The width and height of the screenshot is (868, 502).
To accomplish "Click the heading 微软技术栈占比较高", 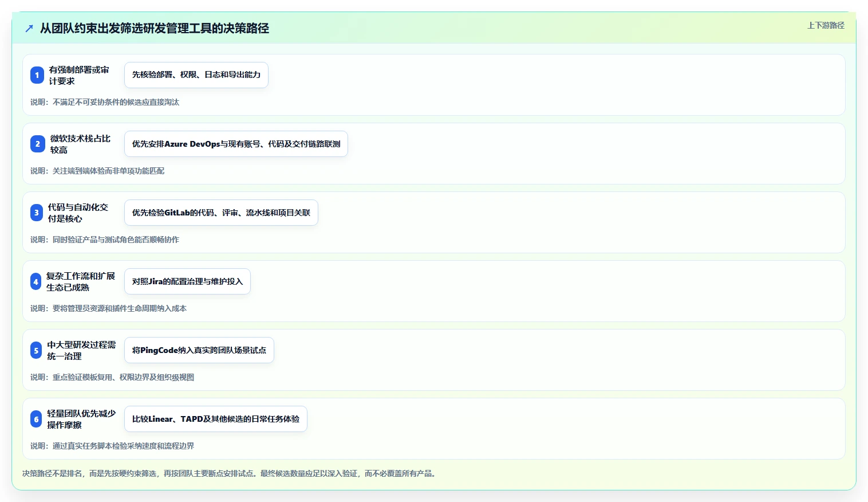I will tap(80, 144).
